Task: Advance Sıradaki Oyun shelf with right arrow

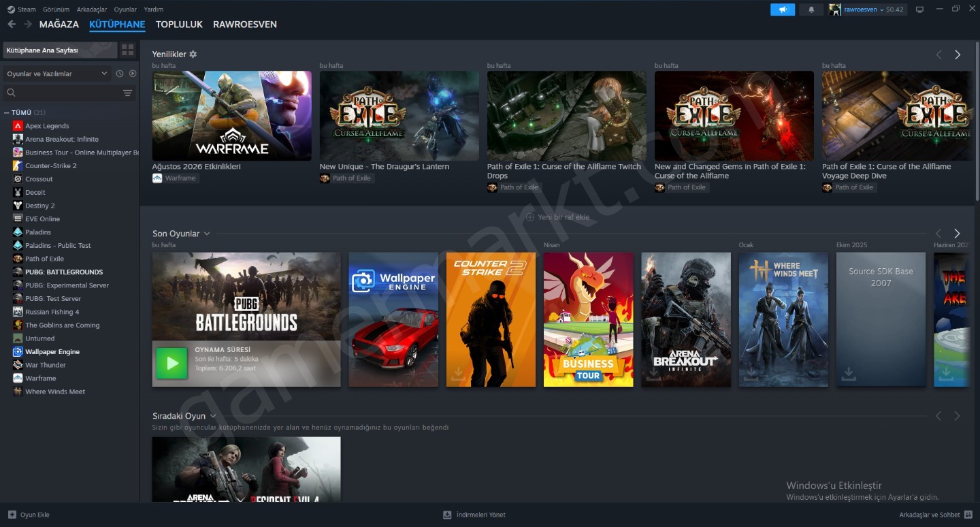Action: point(958,415)
